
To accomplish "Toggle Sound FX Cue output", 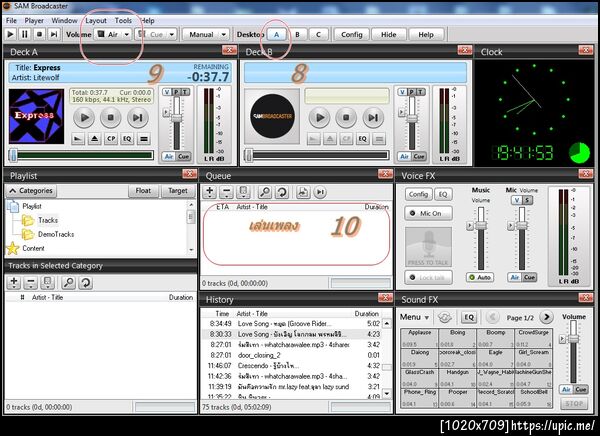I will coord(580,389).
